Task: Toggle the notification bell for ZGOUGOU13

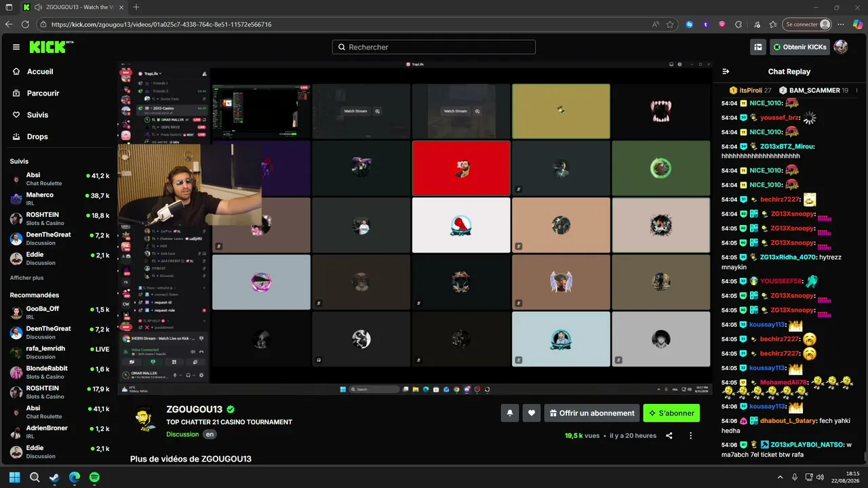Action: (x=510, y=413)
